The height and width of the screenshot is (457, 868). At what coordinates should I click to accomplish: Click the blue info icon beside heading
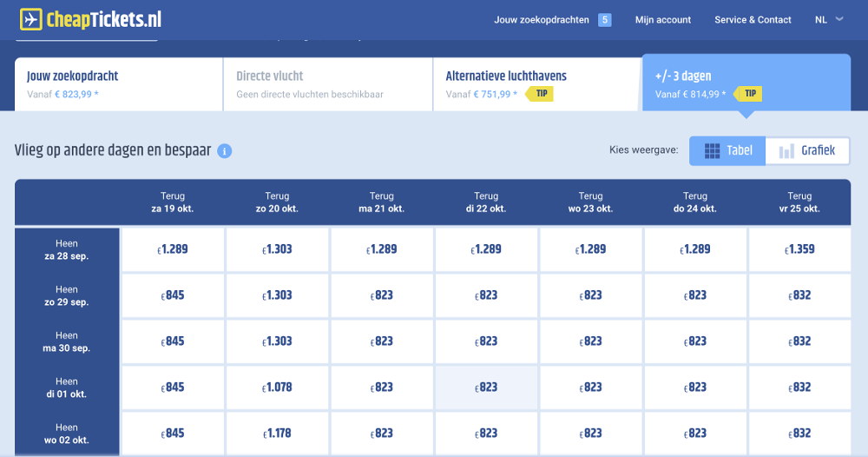[x=224, y=150]
